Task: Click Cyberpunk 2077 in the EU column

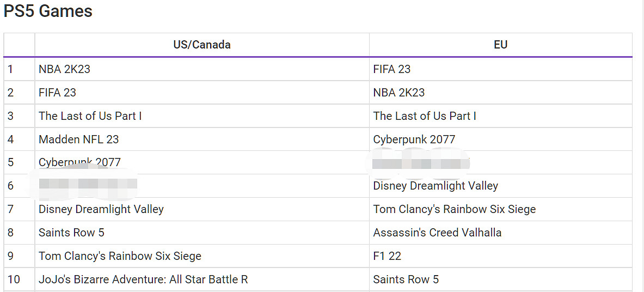Action: pyautogui.click(x=414, y=139)
